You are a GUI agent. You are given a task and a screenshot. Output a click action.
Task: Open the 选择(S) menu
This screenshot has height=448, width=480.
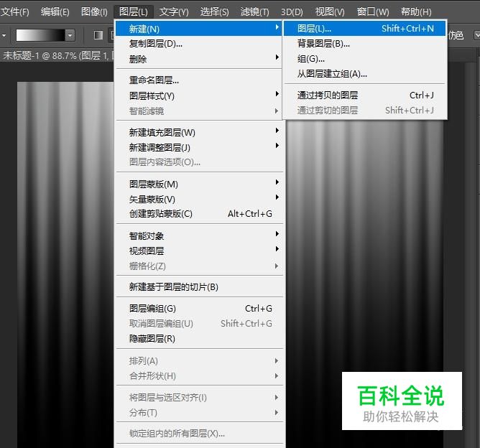[x=214, y=12]
